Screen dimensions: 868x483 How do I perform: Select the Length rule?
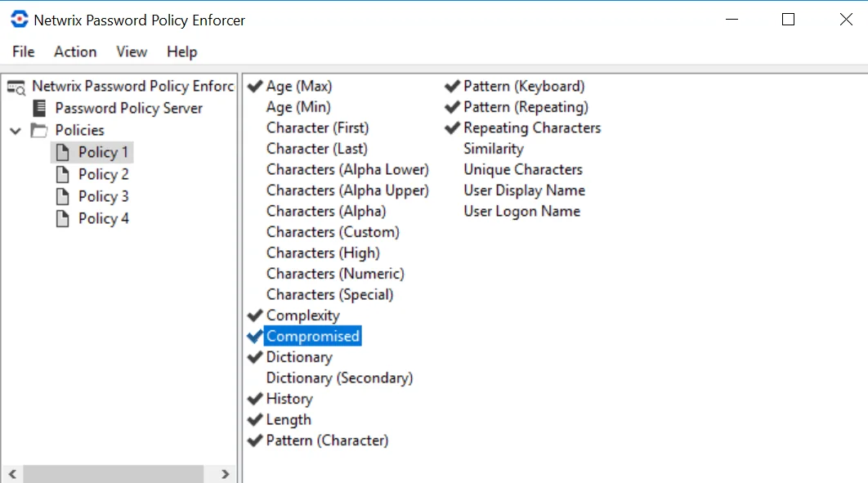[289, 420]
